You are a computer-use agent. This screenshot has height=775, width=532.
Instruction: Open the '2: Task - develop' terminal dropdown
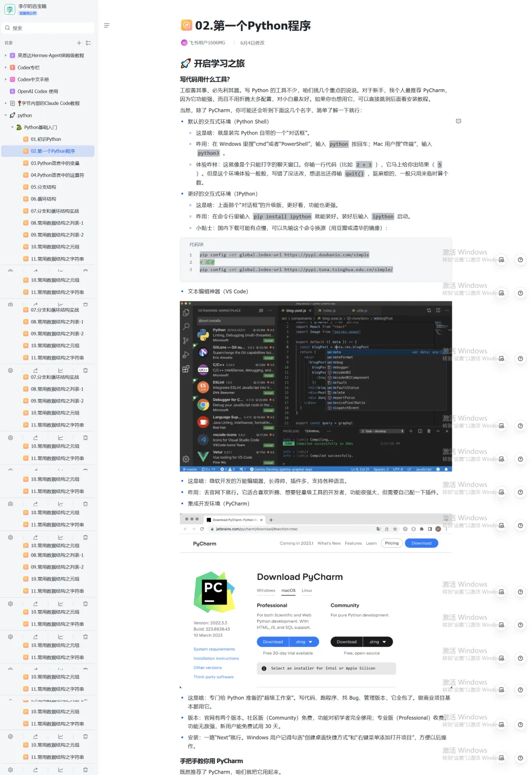click(382, 431)
